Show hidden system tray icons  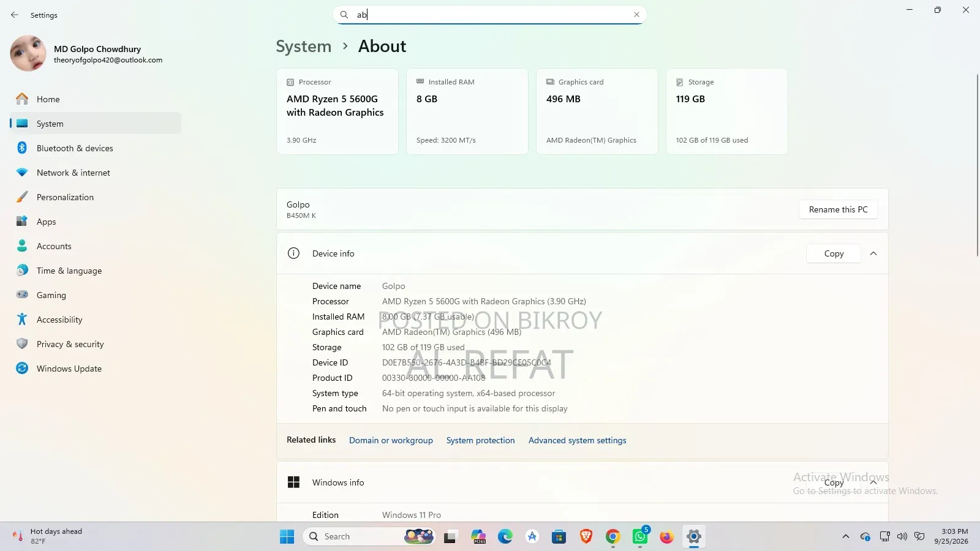(x=846, y=537)
